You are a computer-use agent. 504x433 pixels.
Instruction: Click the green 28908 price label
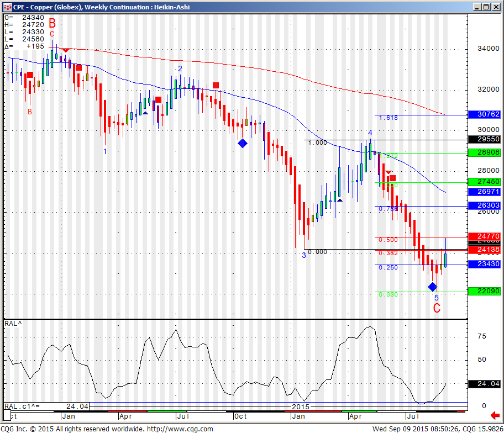[x=484, y=152]
